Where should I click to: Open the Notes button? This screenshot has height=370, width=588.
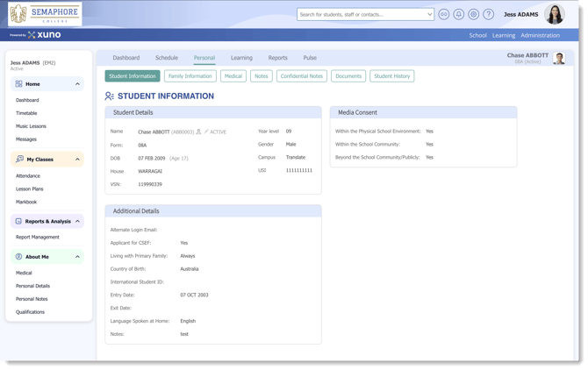pyautogui.click(x=262, y=76)
